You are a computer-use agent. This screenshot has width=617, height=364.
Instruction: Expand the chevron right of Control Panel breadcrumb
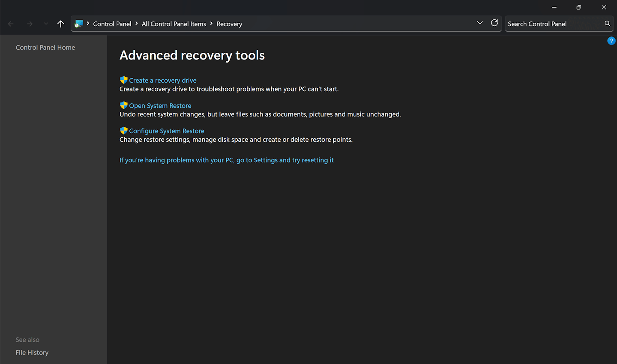coord(137,24)
